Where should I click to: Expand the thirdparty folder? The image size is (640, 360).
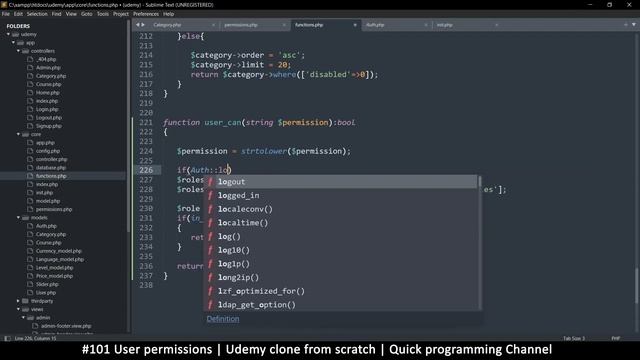pyautogui.click(x=18, y=301)
